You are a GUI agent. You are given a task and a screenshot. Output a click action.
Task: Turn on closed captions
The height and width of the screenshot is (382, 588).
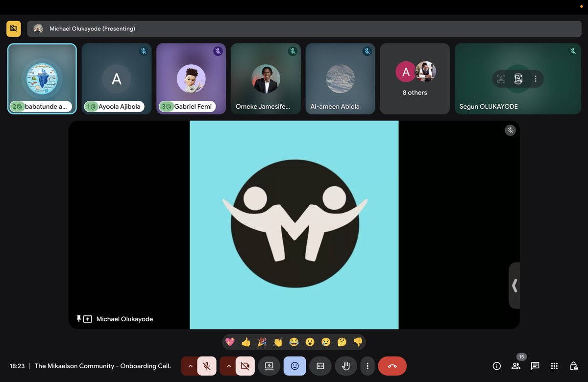coord(320,366)
